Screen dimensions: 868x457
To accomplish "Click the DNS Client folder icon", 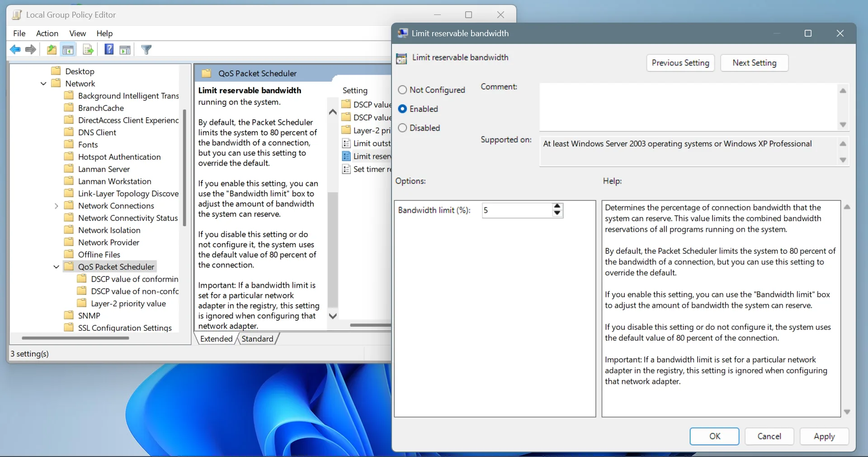I will tap(69, 132).
